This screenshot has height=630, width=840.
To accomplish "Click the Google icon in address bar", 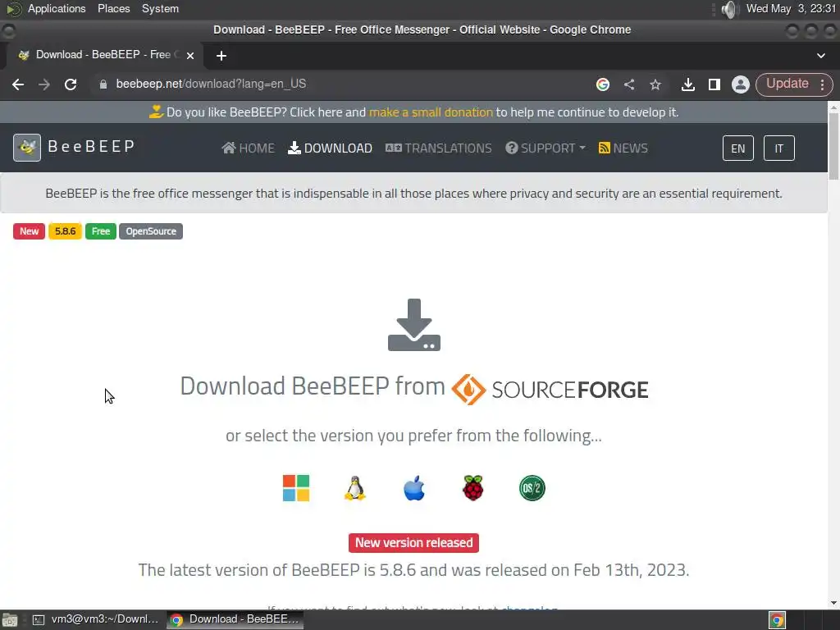I will click(603, 84).
